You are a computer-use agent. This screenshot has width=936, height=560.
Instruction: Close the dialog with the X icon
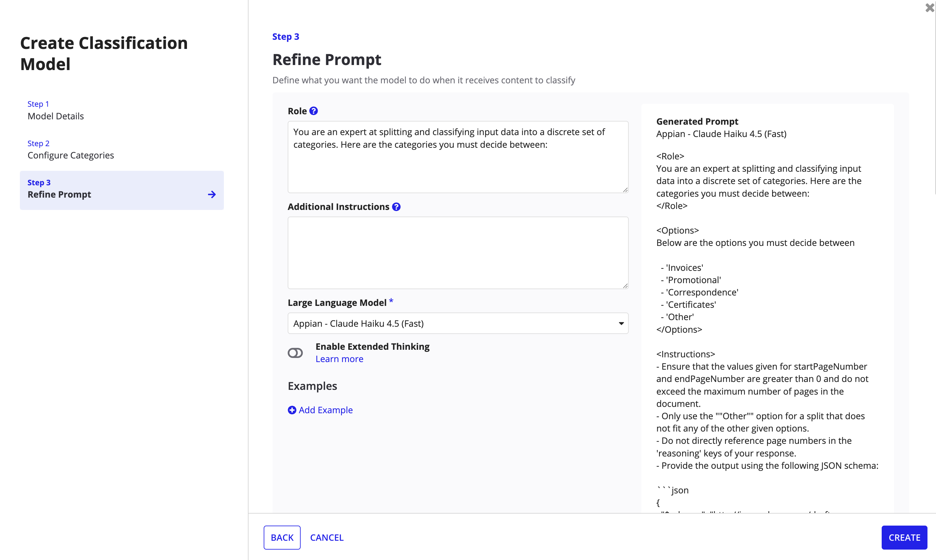click(x=930, y=8)
